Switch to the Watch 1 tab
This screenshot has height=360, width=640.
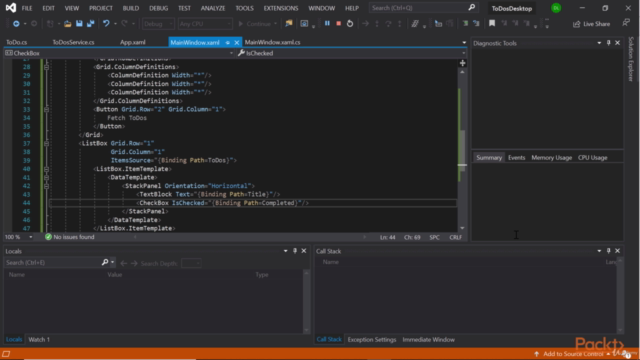39,340
